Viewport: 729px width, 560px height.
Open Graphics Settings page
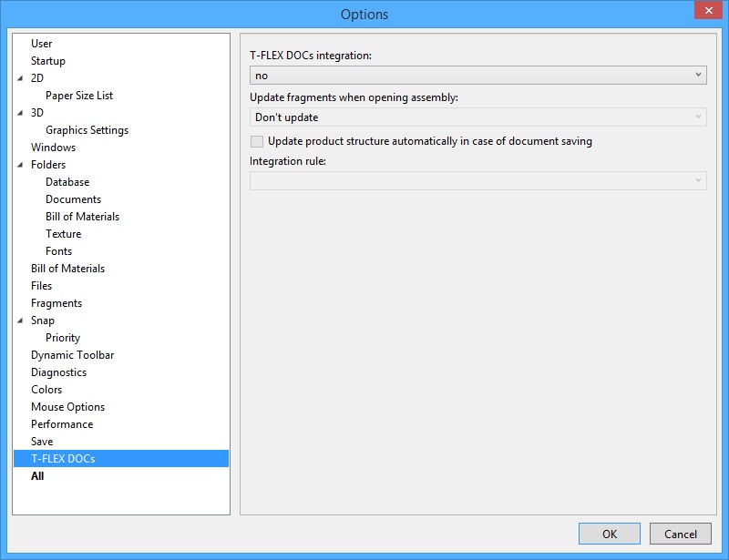tap(87, 130)
